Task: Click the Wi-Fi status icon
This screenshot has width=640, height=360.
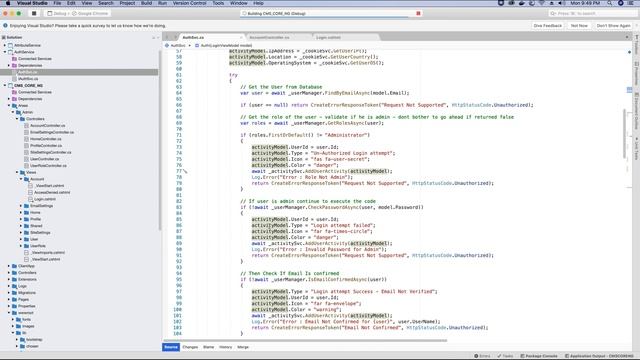Action: pos(542,3)
